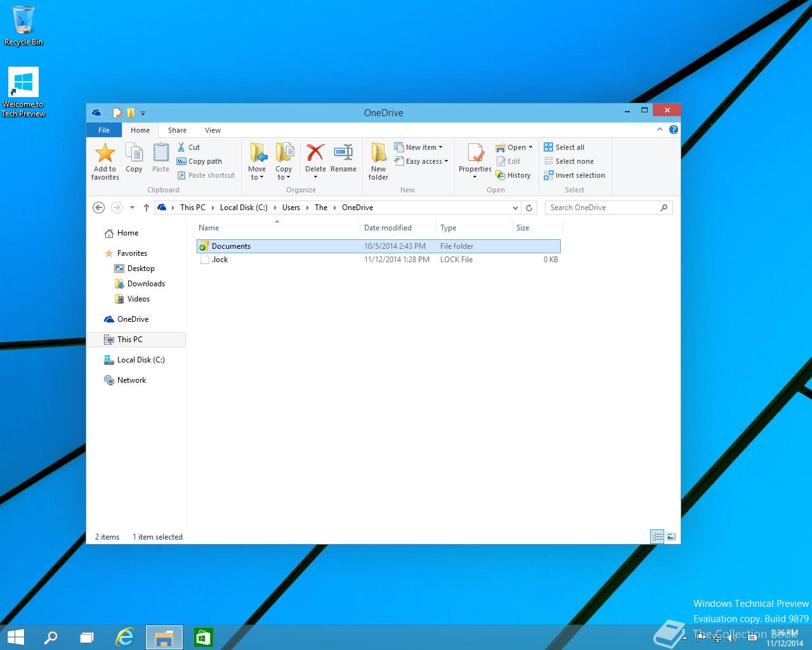Click the Rename icon
This screenshot has height=650, width=812.
coord(343,152)
